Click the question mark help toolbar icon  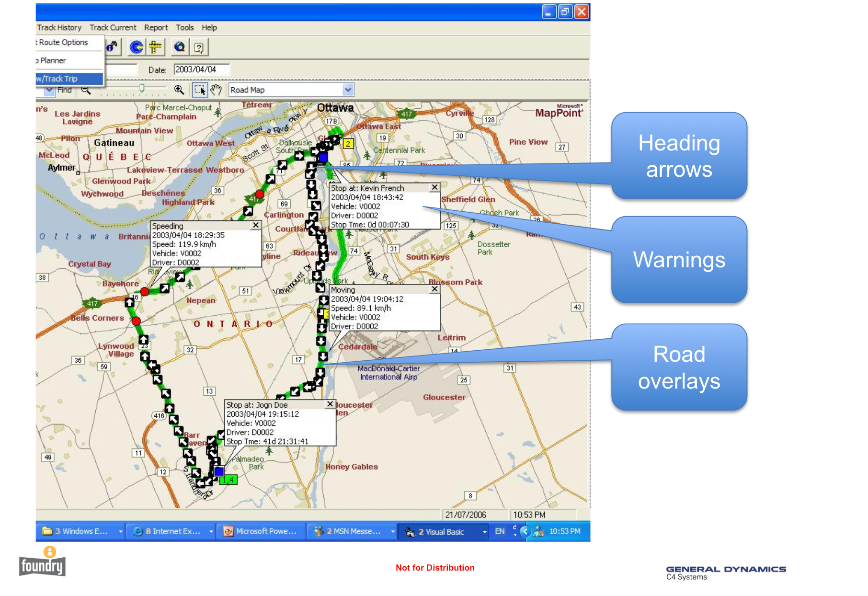[x=199, y=47]
